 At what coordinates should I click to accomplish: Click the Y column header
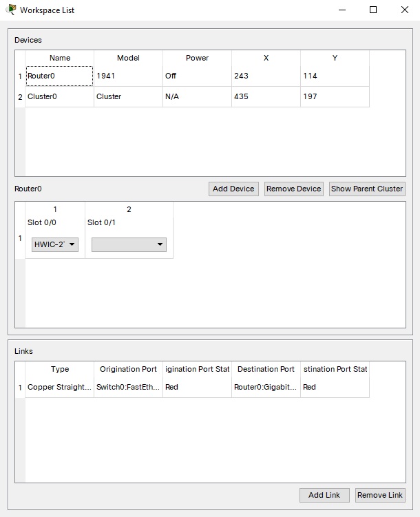[335, 58]
